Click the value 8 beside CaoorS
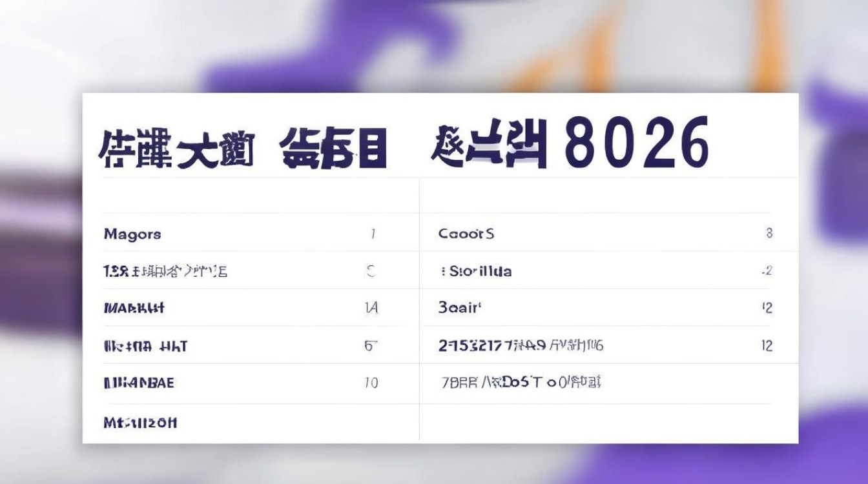 click(x=768, y=234)
